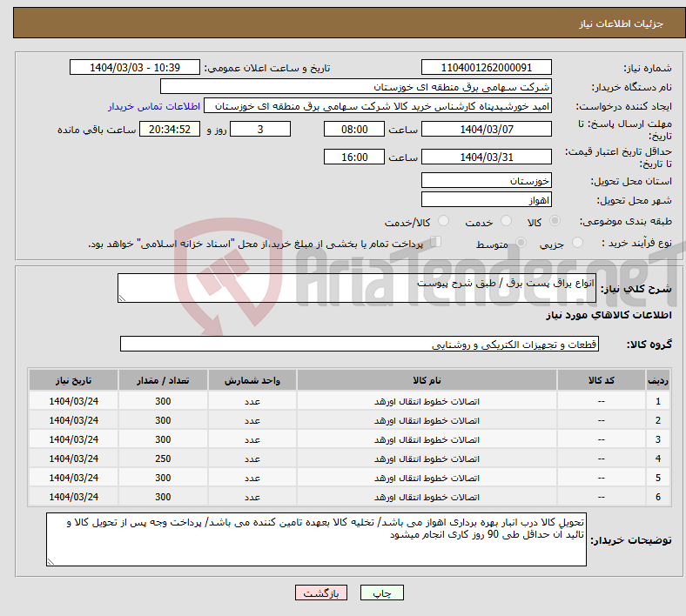Click the announcement date field 1404/03/03 - 10:39
The image size is (686, 616).
pyautogui.click(x=135, y=68)
